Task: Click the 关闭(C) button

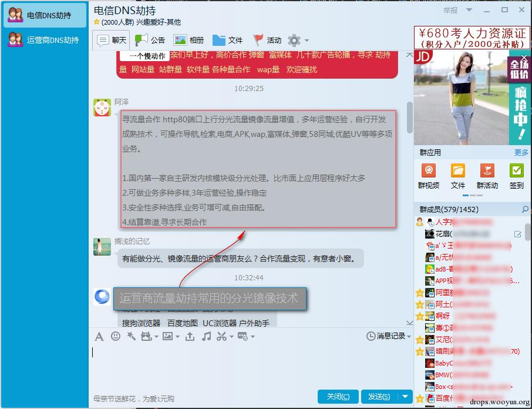Action: [x=338, y=397]
